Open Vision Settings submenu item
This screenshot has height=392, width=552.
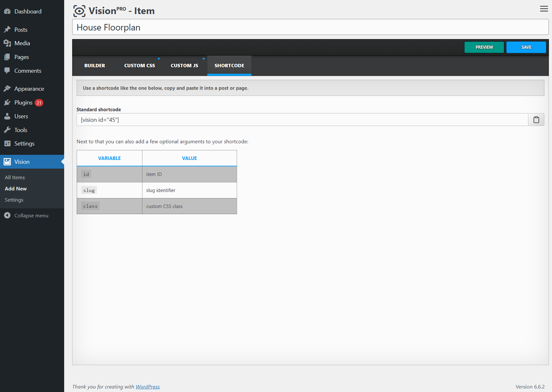[14, 200]
